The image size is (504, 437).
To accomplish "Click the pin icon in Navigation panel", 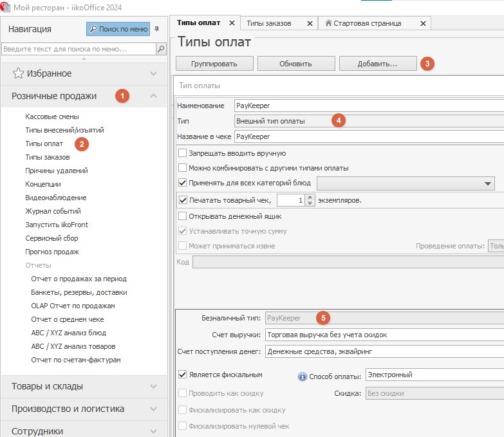I will pyautogui.click(x=157, y=28).
